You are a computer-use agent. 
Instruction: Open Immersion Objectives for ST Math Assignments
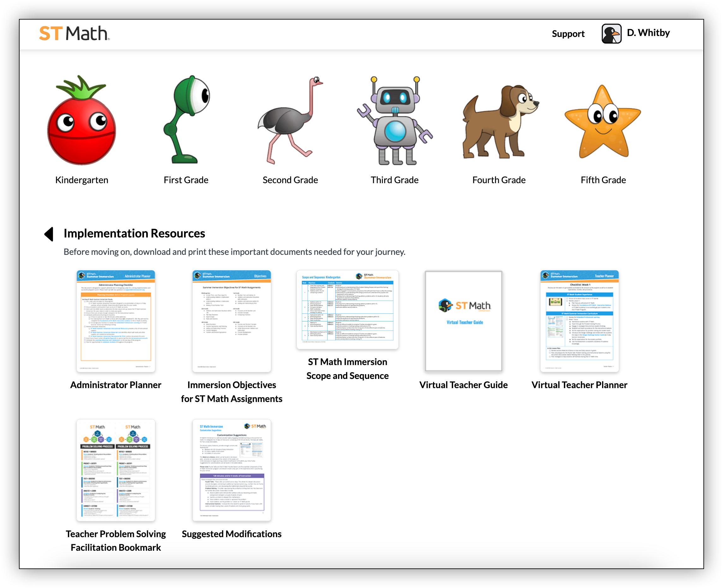[232, 321]
